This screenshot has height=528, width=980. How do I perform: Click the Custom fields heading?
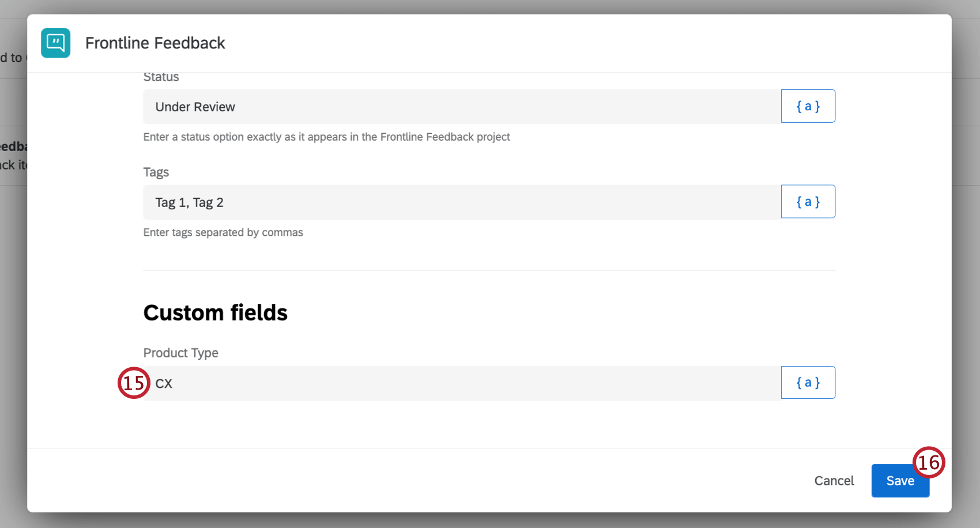click(215, 312)
